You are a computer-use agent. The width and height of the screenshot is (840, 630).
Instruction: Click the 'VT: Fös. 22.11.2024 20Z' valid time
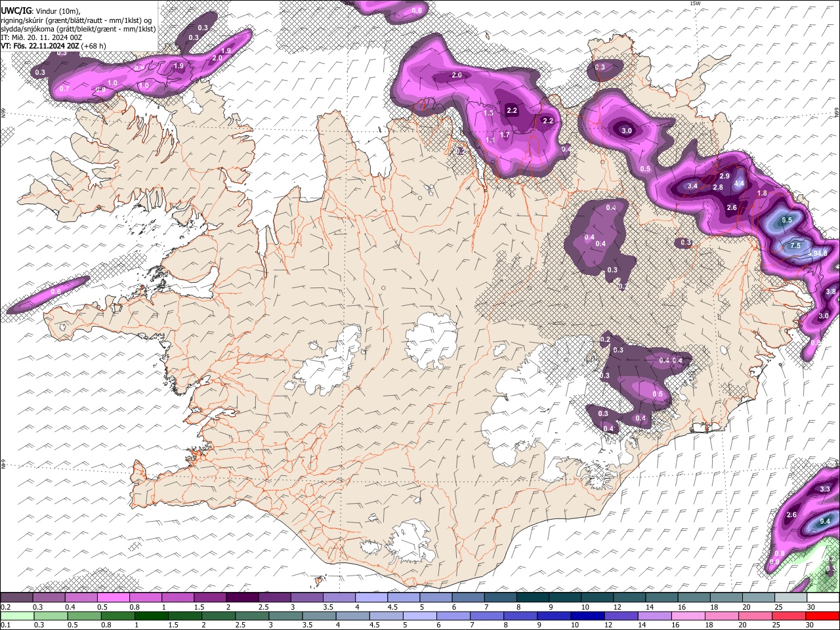pos(40,46)
